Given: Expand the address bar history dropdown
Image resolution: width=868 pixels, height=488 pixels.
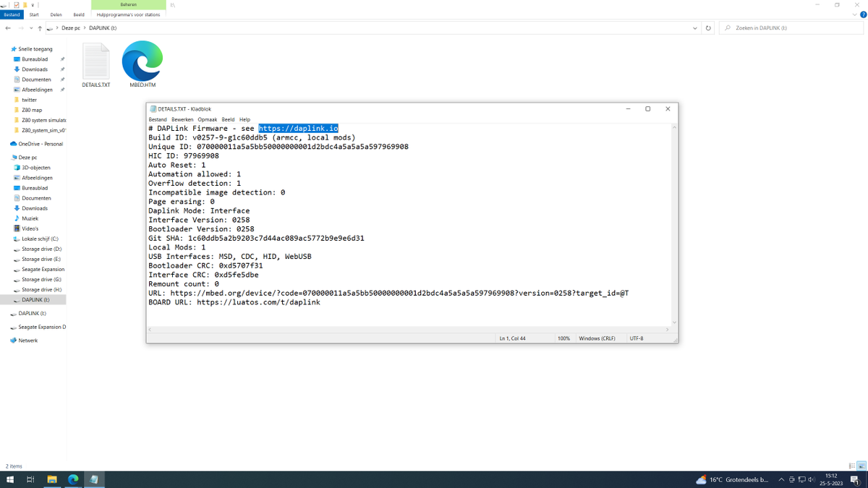Looking at the screenshot, I should click(x=695, y=28).
